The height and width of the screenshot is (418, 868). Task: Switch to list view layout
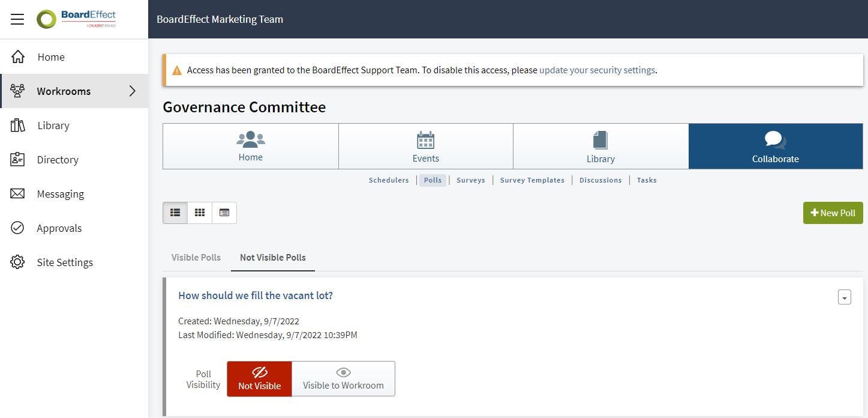(175, 212)
